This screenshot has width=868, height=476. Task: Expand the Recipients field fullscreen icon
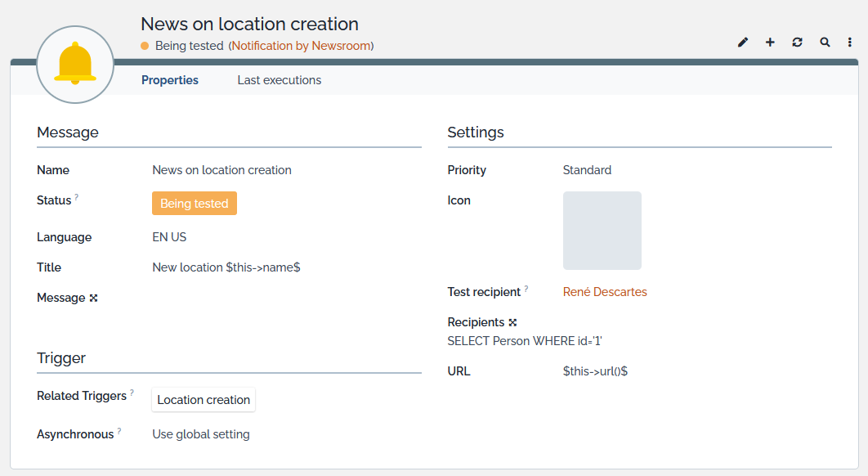pyautogui.click(x=512, y=323)
